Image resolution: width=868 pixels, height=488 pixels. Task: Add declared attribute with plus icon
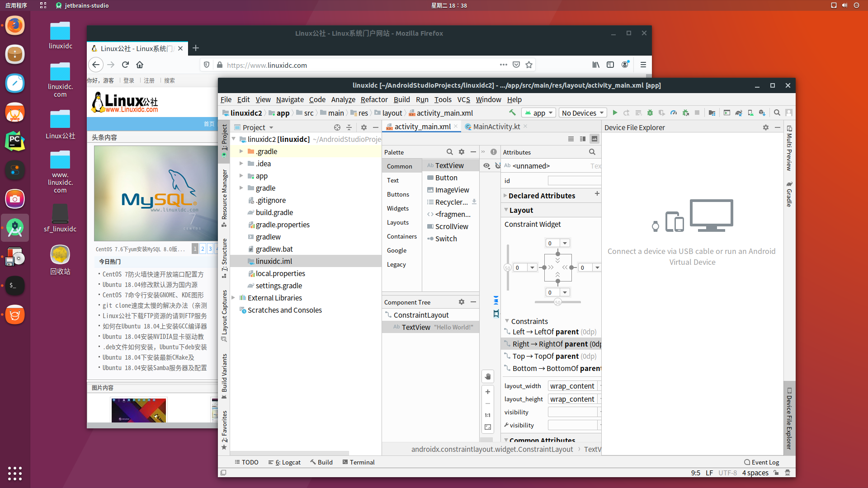(x=597, y=193)
